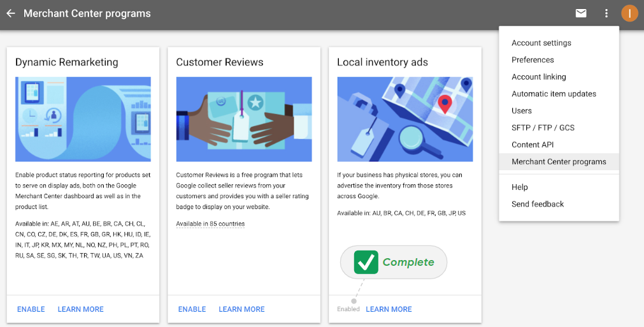Click the Customer Reviews handshake illustration

(244, 119)
